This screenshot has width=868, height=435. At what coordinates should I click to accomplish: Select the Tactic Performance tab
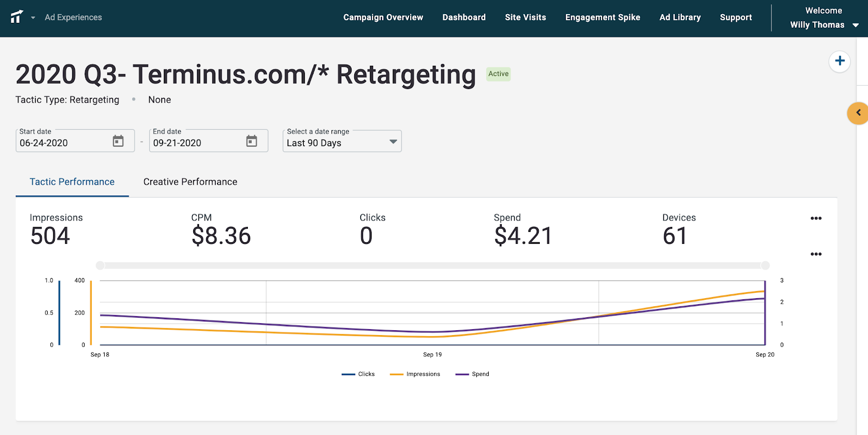point(72,182)
